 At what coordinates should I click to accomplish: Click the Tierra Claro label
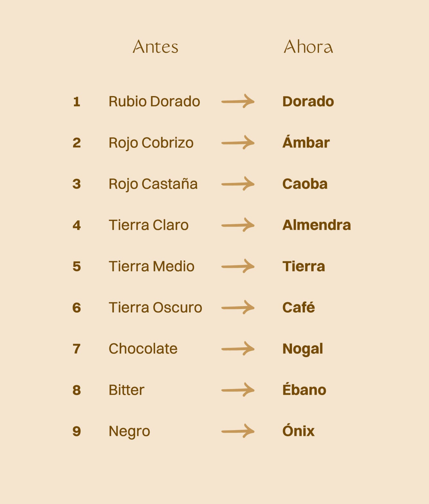coord(149,225)
